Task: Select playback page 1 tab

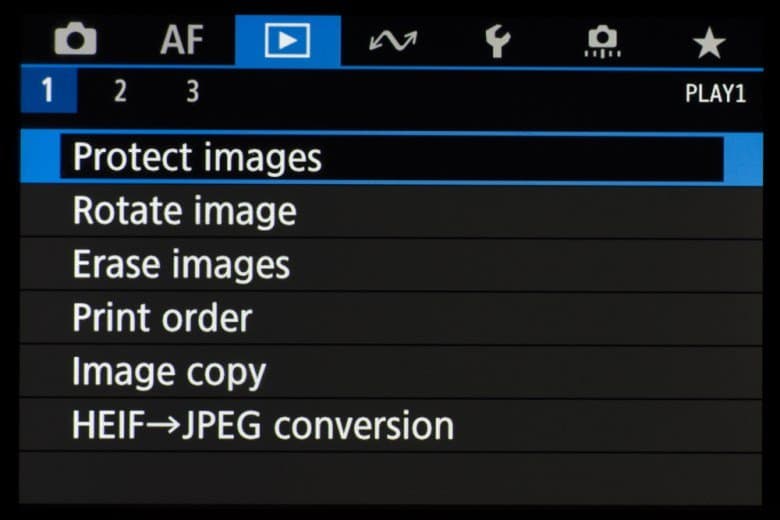Action: [46, 93]
